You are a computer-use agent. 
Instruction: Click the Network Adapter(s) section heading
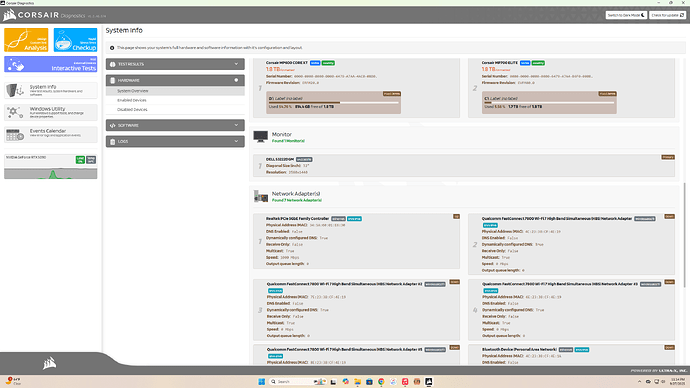point(296,194)
